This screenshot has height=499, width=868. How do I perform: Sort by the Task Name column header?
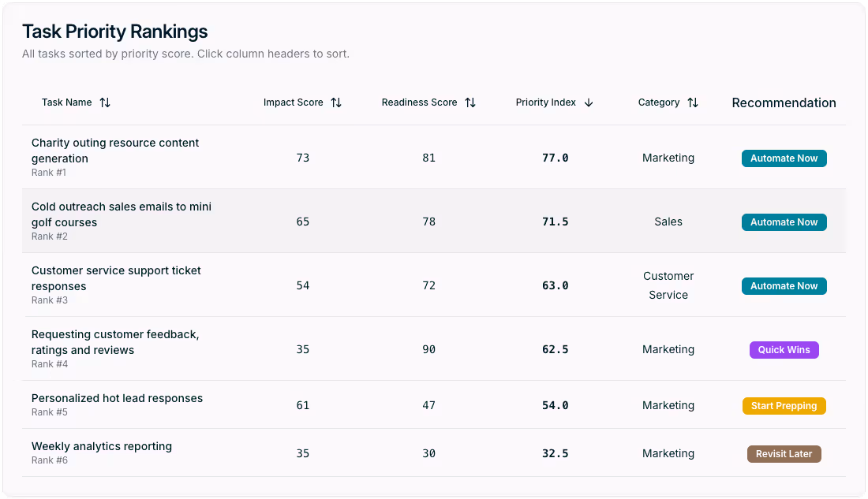coord(67,102)
